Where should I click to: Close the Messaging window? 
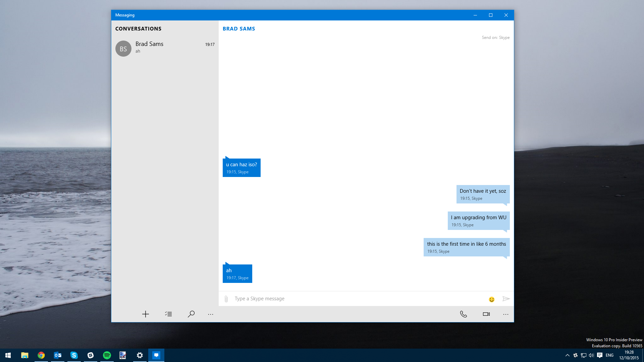point(506,15)
